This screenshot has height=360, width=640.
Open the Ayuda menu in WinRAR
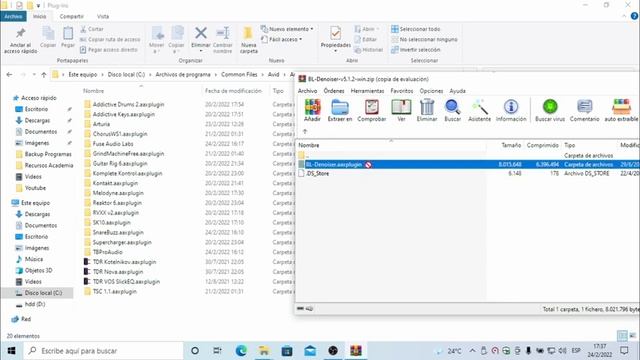[x=458, y=91]
